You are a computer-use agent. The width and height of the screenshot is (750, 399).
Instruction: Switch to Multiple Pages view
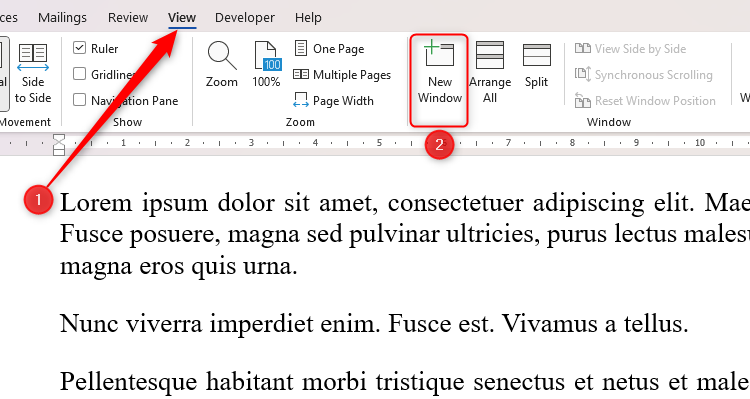pyautogui.click(x=342, y=75)
